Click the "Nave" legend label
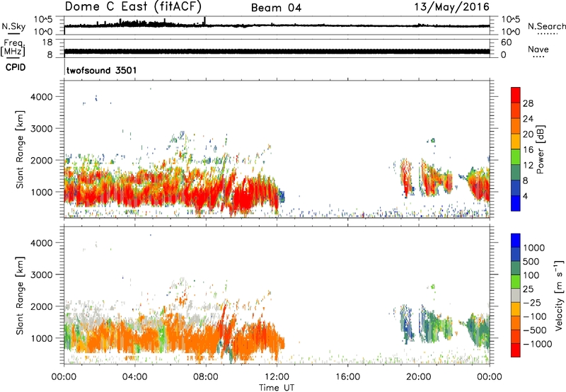Image resolution: width=566 pixels, height=392 pixels. click(x=538, y=49)
